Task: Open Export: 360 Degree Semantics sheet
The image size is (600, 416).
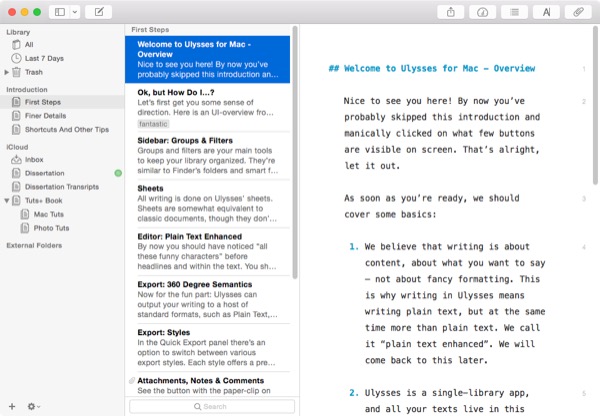Action: [207, 300]
